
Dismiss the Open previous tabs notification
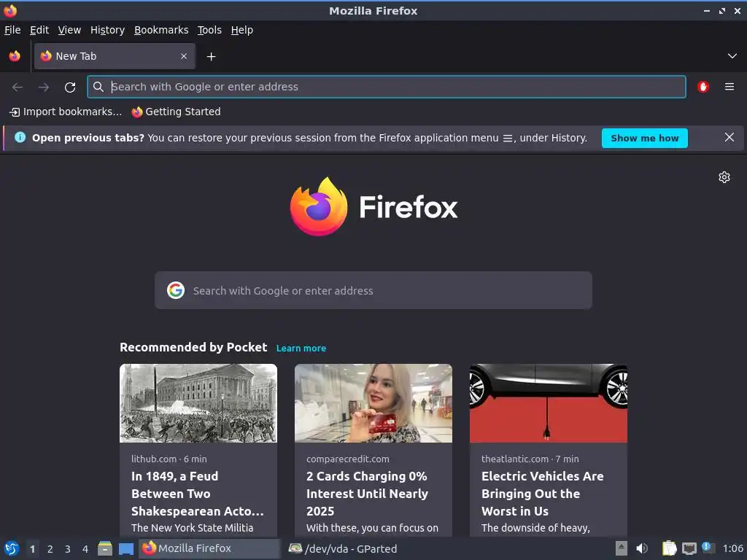click(x=729, y=138)
